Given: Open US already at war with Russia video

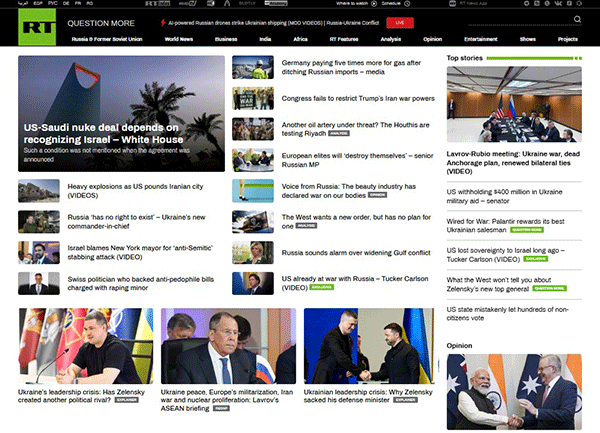Looking at the screenshot, I should pyautogui.click(x=355, y=283).
